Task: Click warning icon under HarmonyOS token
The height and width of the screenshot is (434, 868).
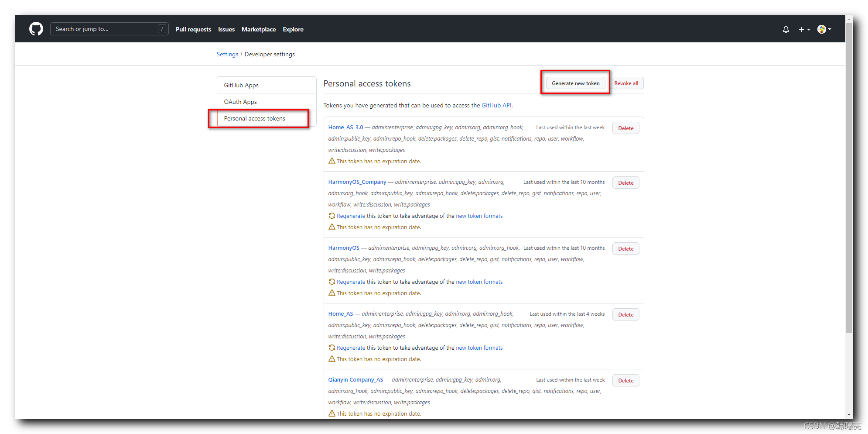Action: (x=332, y=293)
